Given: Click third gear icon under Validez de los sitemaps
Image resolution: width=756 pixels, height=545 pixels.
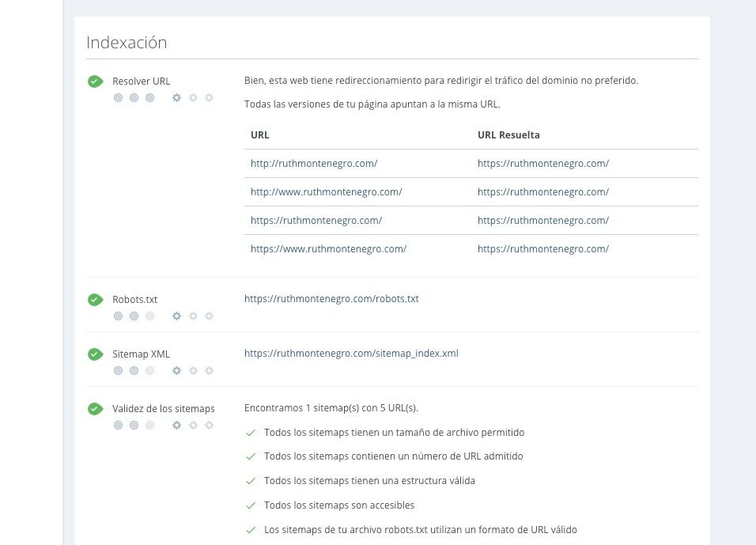Looking at the screenshot, I should (210, 425).
